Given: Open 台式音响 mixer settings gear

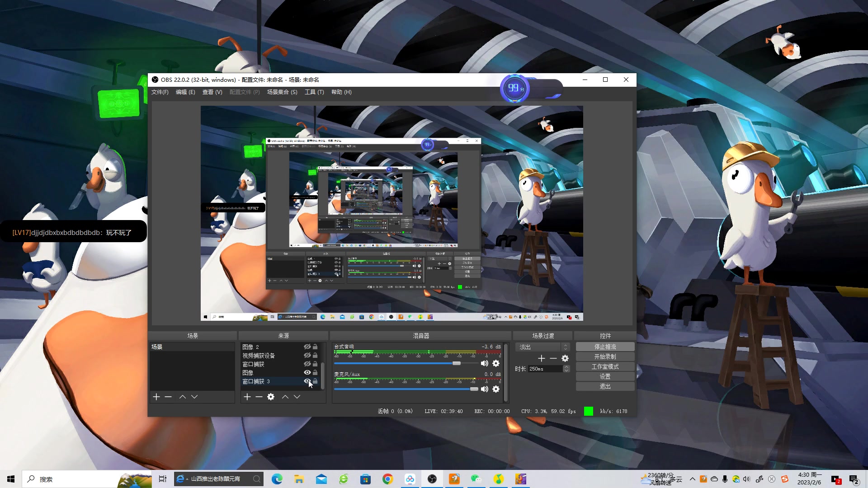Looking at the screenshot, I should pos(496,363).
